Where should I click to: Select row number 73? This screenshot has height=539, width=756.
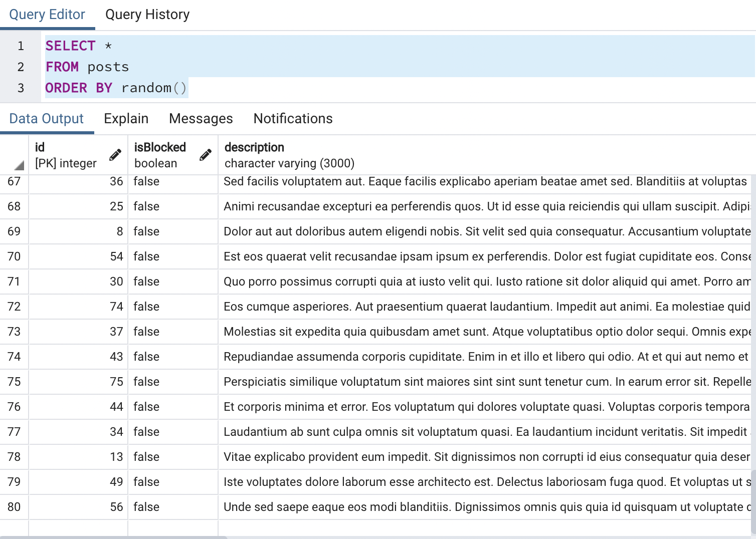tap(14, 332)
